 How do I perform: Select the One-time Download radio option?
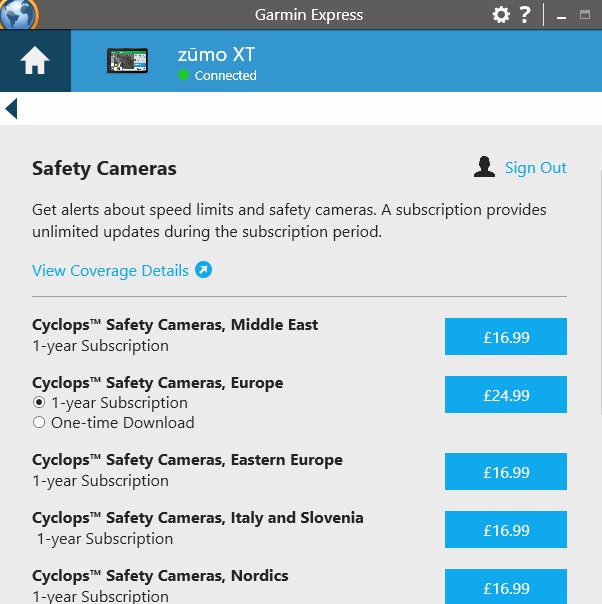click(x=39, y=423)
